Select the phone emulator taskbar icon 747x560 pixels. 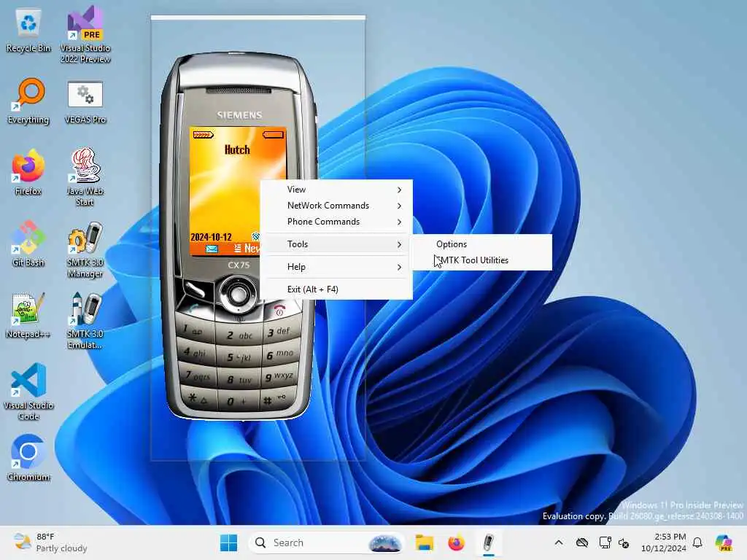pos(488,542)
